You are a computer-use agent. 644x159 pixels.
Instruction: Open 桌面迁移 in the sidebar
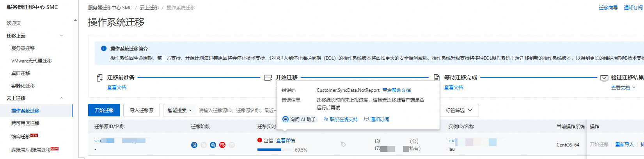[x=21, y=73]
